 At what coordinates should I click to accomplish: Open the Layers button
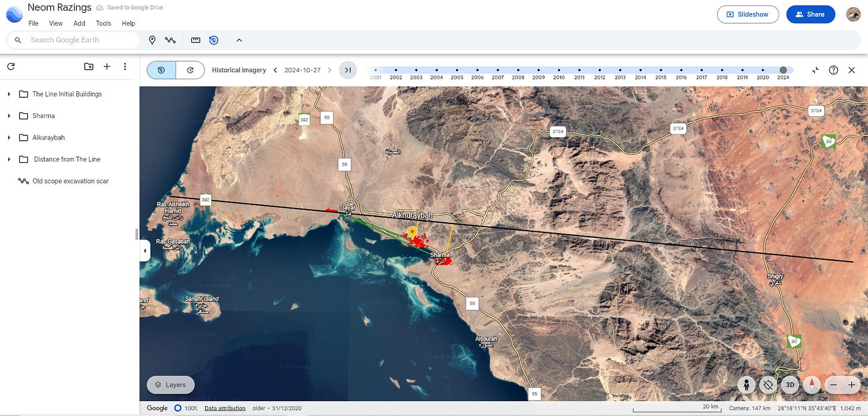click(170, 385)
